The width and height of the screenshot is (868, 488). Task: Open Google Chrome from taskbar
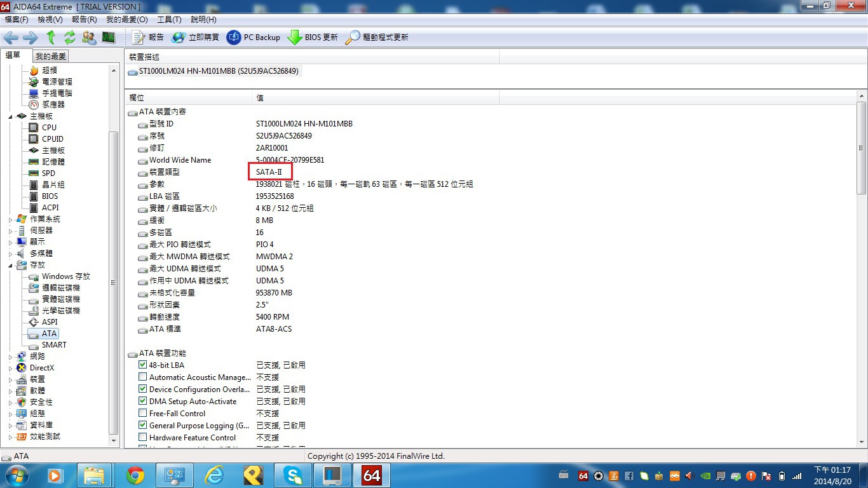(x=135, y=475)
